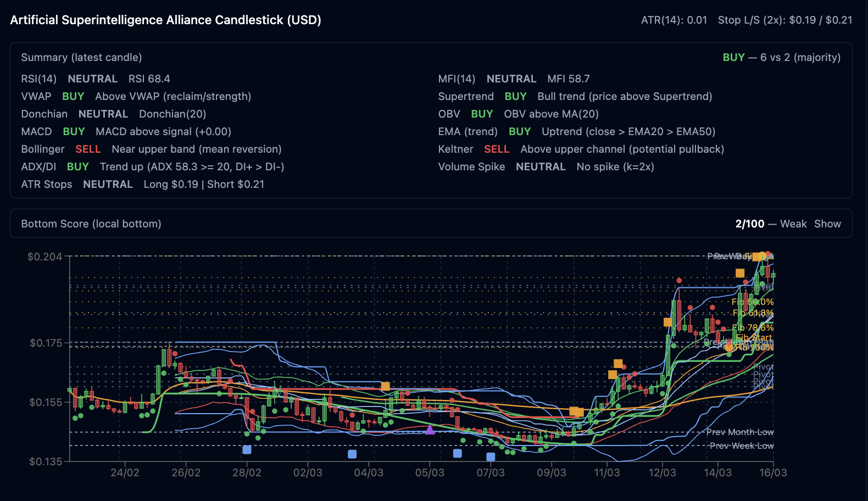Screen dimensions: 868x501
Task: Click the Prev Month-Low line label
Action: tap(739, 432)
